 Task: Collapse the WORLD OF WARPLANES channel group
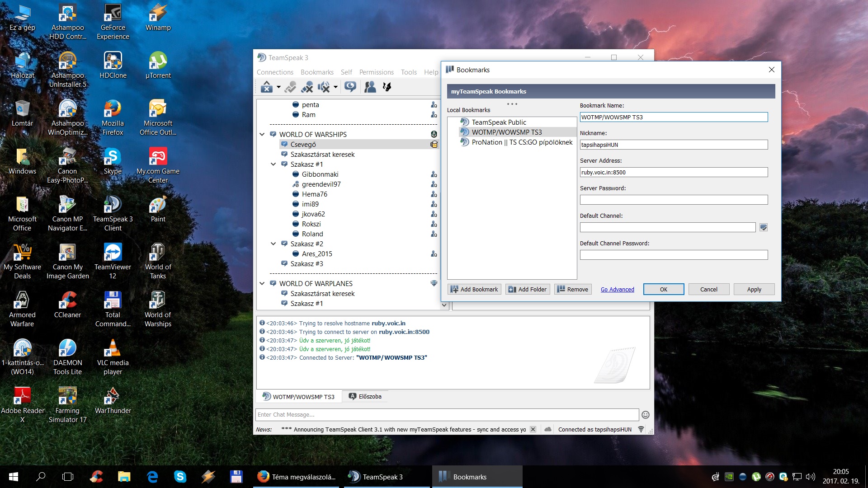(262, 283)
